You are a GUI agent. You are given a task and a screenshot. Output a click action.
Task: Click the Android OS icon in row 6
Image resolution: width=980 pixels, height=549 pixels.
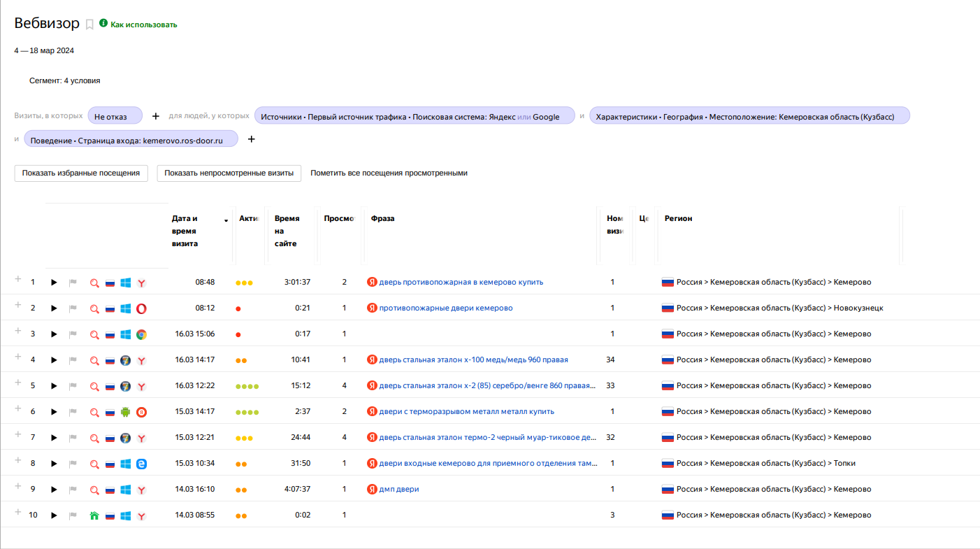tap(126, 412)
